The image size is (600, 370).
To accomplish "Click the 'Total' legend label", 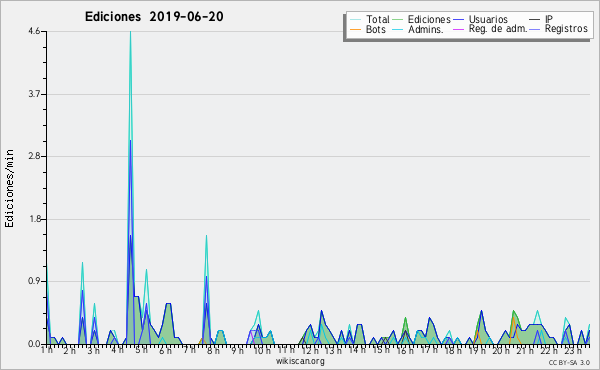I will point(377,19).
